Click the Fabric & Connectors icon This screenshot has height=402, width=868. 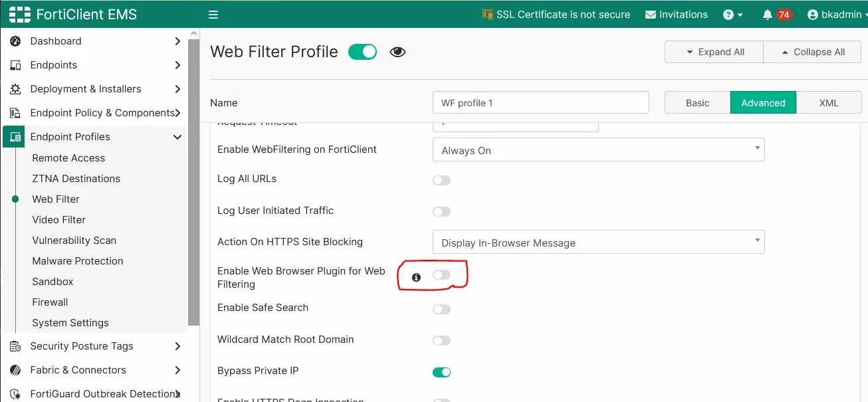[x=15, y=370]
